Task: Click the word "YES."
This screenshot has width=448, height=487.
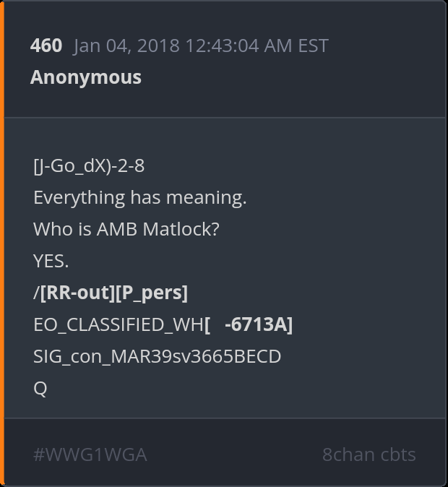Action: tap(51, 261)
